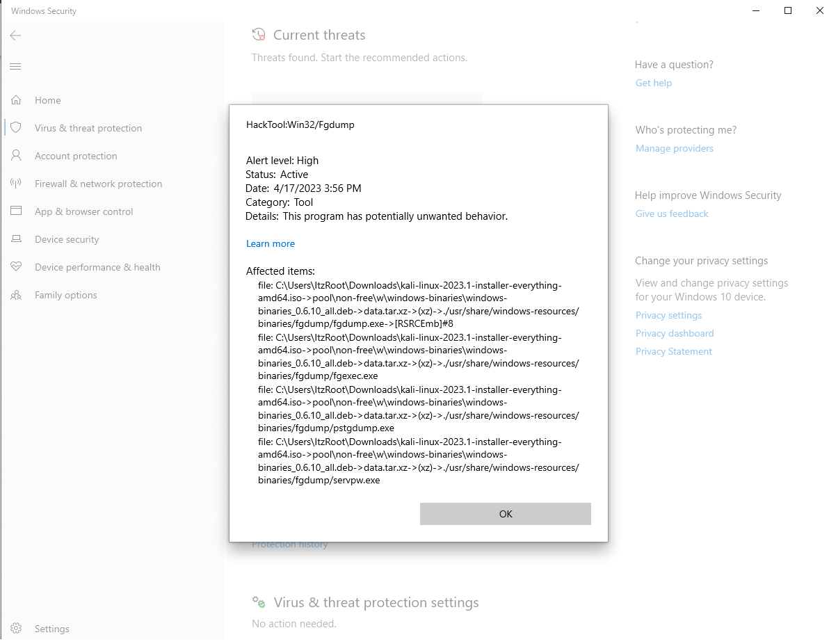Open the Get help link
The height and width of the screenshot is (644, 829).
[x=654, y=83]
